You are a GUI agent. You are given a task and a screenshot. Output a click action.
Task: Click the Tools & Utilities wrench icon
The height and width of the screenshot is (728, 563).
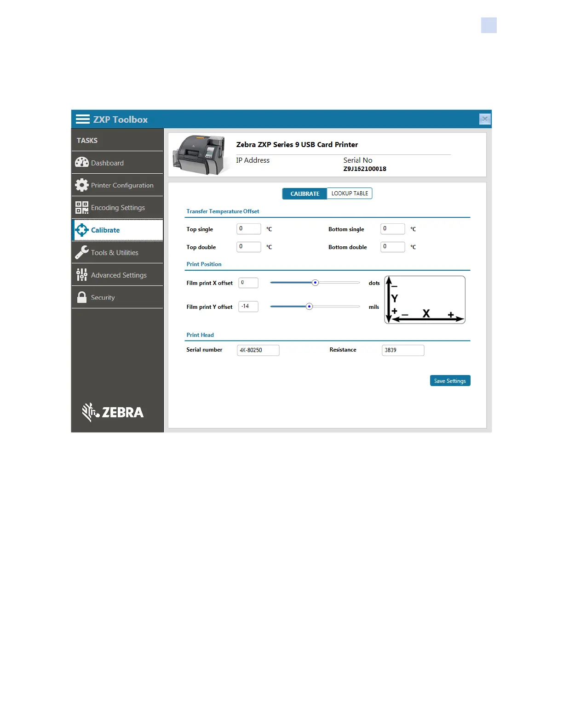point(82,252)
